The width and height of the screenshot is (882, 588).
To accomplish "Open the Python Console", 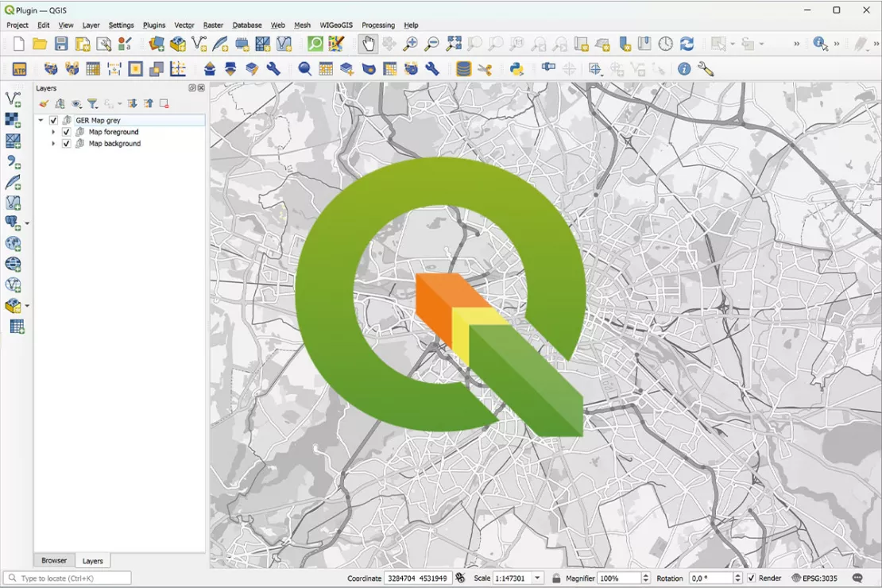I will (515, 69).
